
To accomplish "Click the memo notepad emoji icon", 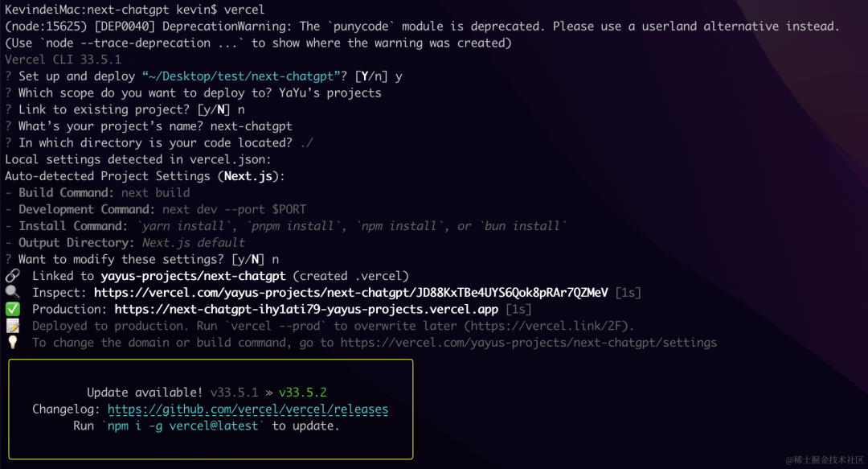I will [13, 326].
